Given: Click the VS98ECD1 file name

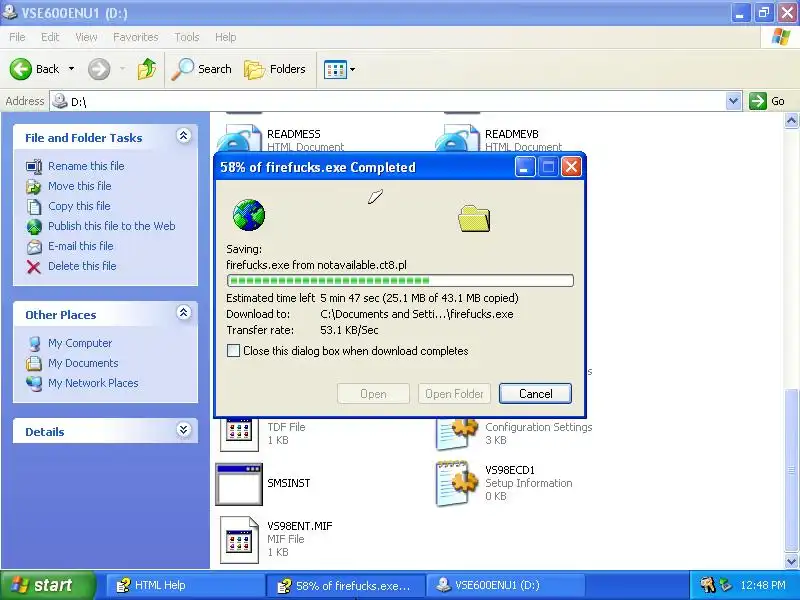Looking at the screenshot, I should pyautogui.click(x=510, y=470).
